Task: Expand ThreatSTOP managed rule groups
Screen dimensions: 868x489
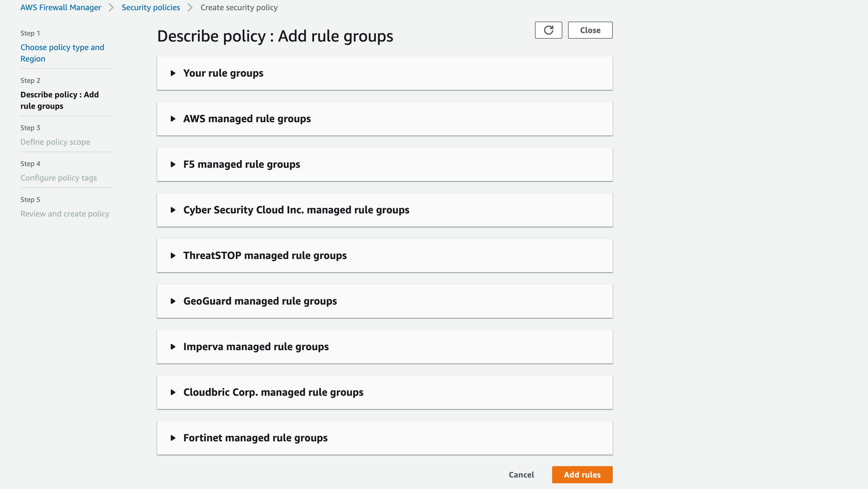Action: 385,255
